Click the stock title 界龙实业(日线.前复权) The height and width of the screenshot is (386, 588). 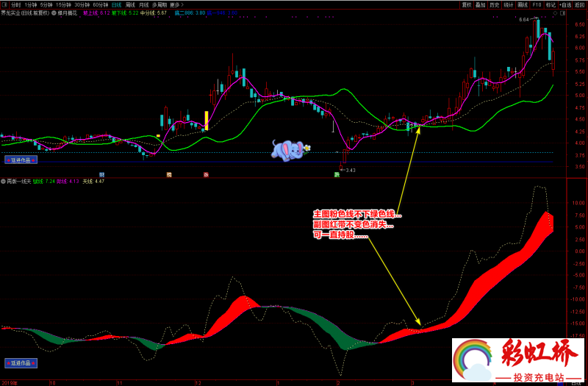(25, 12)
